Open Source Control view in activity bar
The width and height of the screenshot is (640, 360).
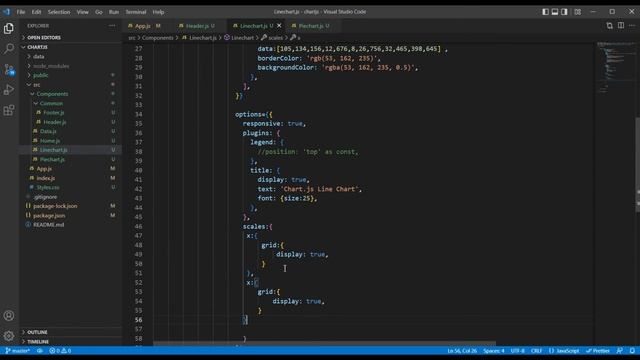tap(9, 69)
